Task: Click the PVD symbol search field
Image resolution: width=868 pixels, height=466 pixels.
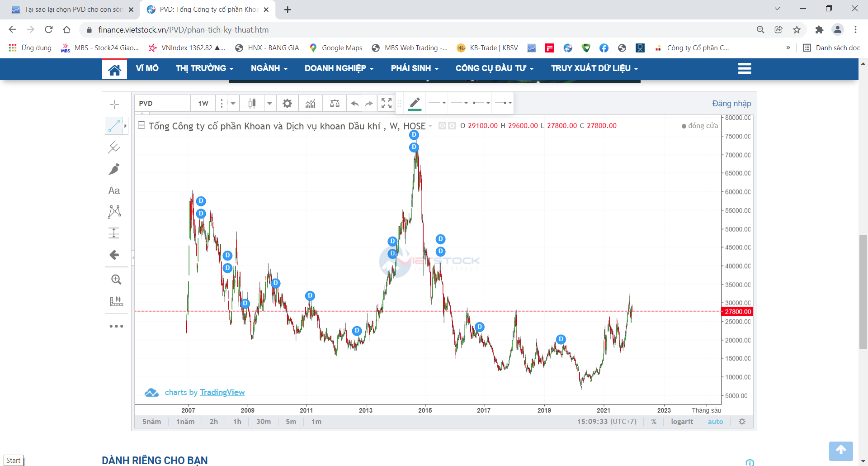Action: coord(163,104)
